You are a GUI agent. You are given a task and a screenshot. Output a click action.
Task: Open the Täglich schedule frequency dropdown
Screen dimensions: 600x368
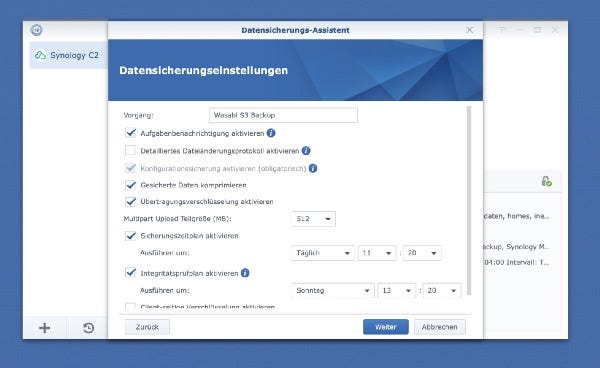point(323,253)
